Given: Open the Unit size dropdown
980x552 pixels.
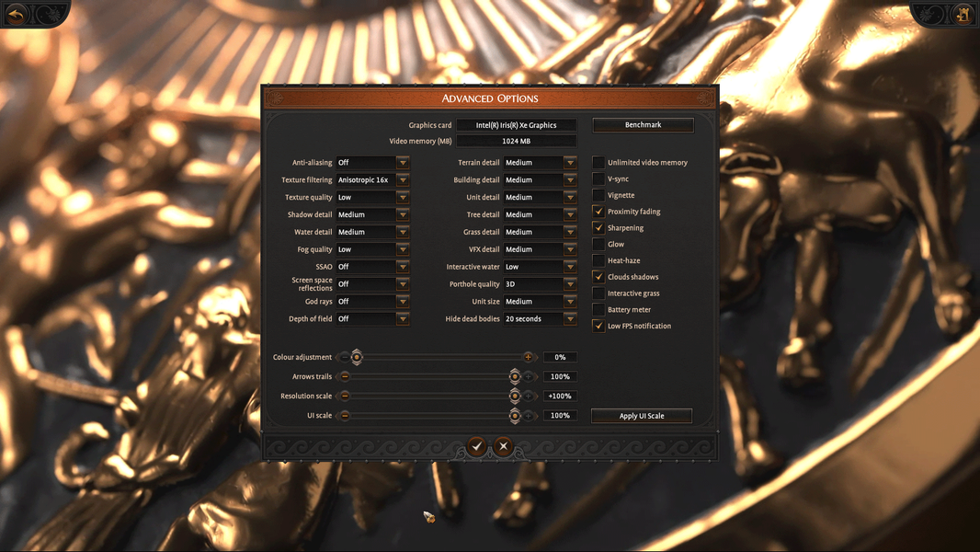Looking at the screenshot, I should [540, 302].
